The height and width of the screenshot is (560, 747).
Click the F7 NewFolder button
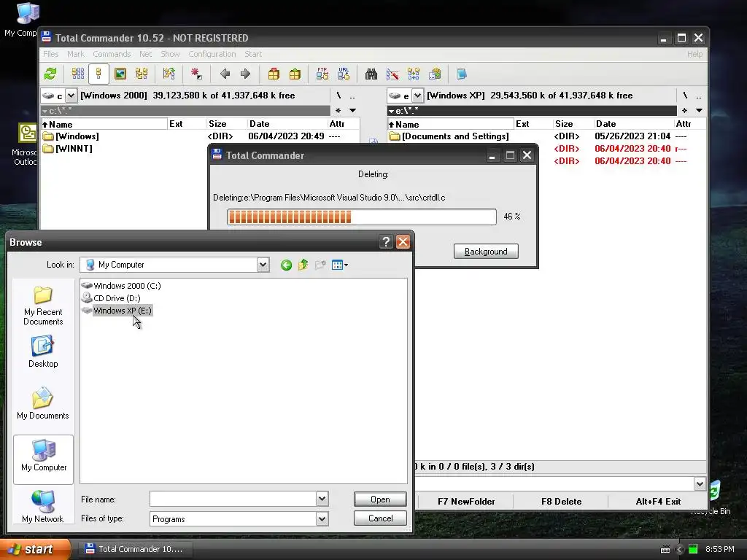pos(466,502)
